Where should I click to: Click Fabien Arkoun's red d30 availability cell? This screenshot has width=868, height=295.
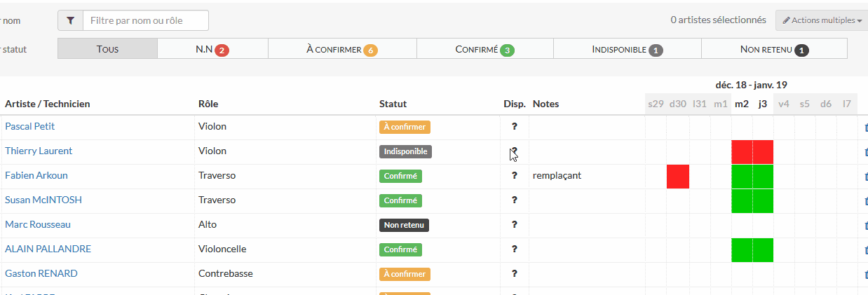pos(678,177)
